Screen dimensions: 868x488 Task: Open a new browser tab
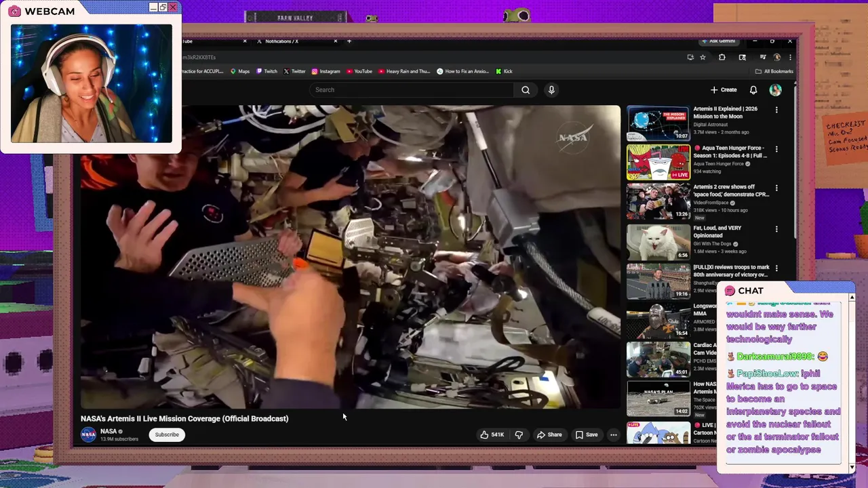(349, 41)
